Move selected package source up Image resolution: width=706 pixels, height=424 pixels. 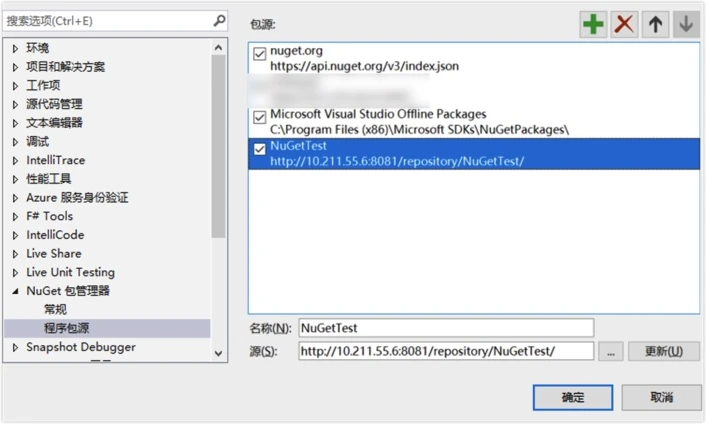(x=655, y=24)
